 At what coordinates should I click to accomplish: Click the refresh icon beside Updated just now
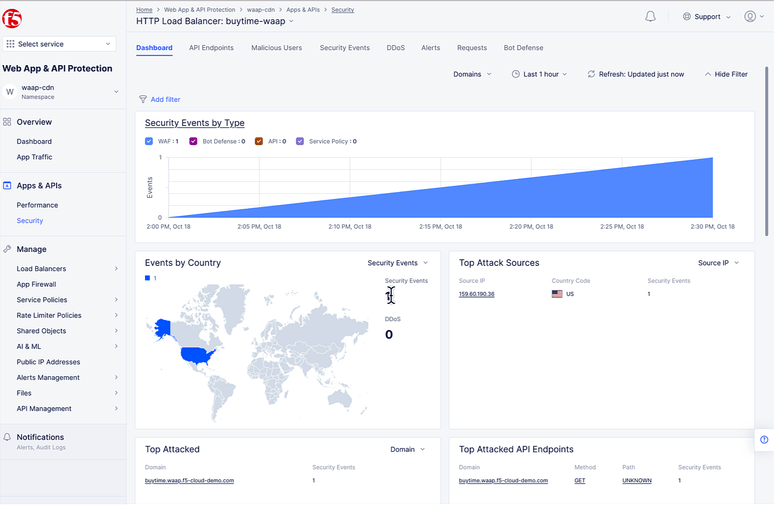pyautogui.click(x=591, y=74)
